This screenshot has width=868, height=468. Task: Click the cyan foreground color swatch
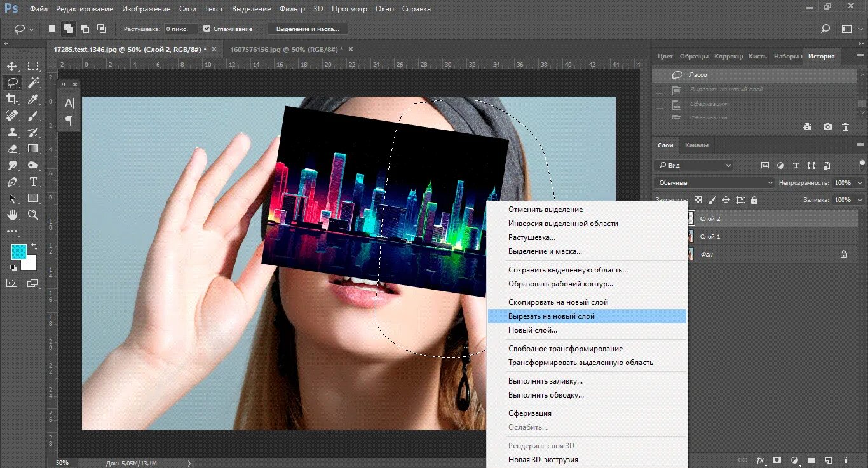(19, 251)
